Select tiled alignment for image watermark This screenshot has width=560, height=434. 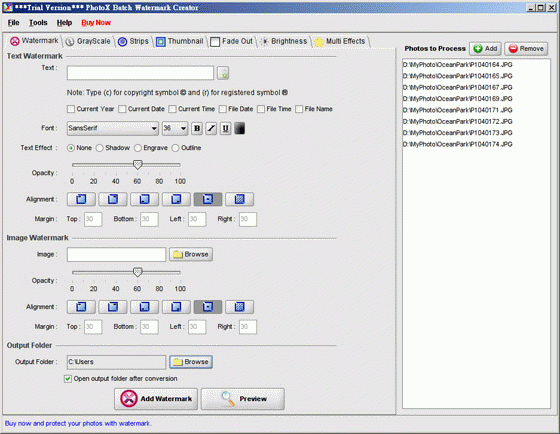coord(240,307)
